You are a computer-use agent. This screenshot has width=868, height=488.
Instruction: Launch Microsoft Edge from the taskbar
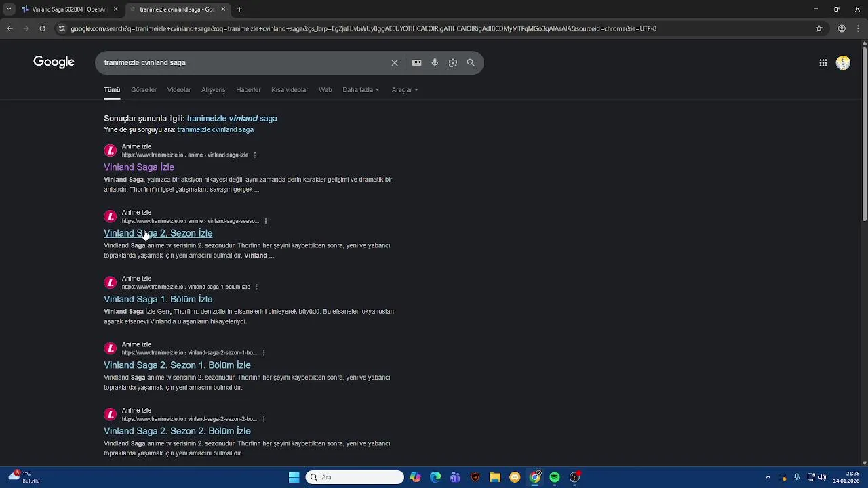click(x=435, y=477)
